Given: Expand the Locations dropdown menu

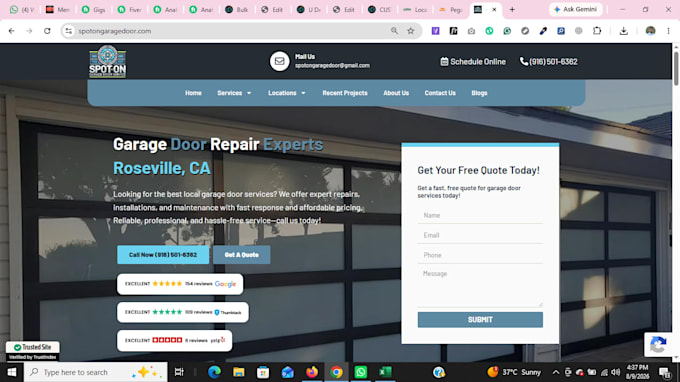Looking at the screenshot, I should 287,93.
